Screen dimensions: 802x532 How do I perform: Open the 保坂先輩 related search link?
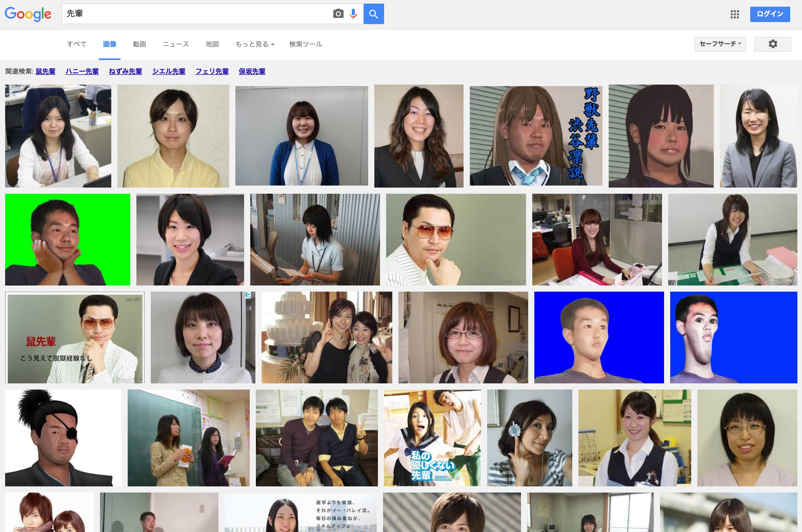[x=252, y=71]
